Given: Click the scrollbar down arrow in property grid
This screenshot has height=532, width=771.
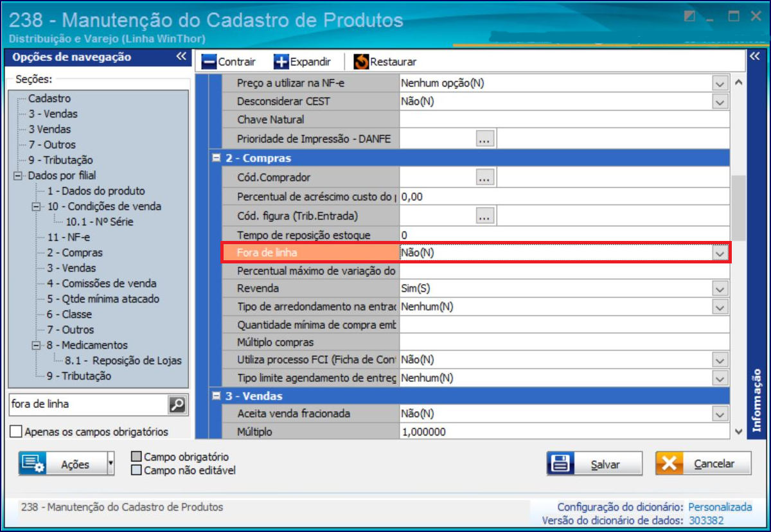Looking at the screenshot, I should tap(738, 432).
